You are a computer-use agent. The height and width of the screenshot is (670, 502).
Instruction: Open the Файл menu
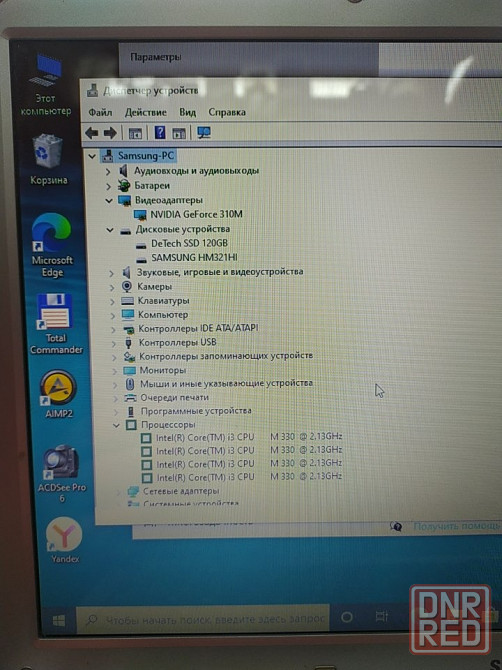click(x=100, y=112)
